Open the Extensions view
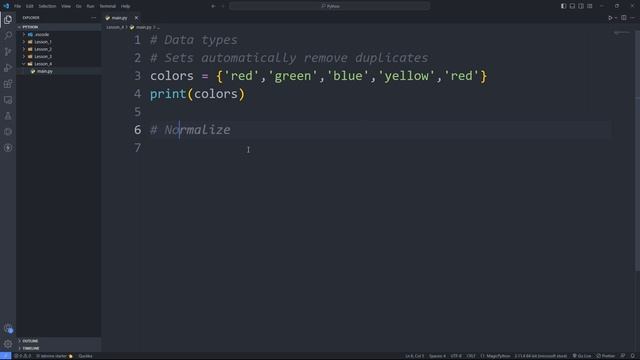This screenshot has height=360, width=640. tap(8, 84)
